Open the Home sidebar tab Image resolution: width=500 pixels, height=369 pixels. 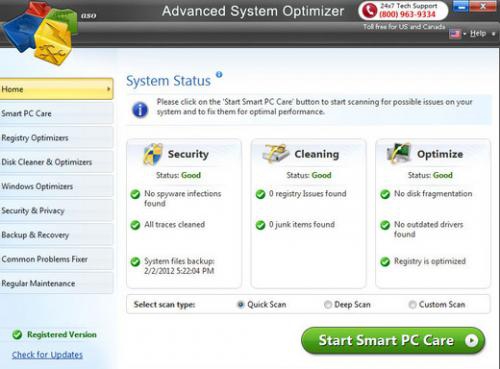56,89
